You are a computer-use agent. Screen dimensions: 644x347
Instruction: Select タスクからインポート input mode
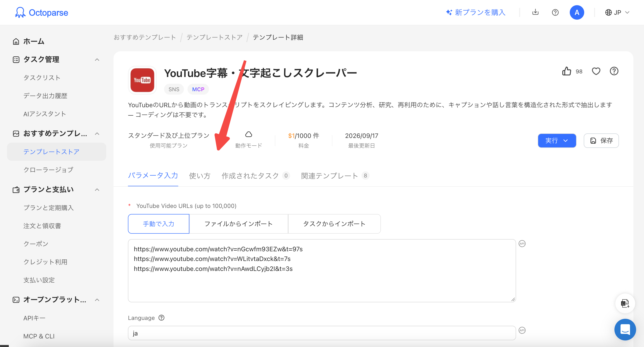(x=334, y=224)
